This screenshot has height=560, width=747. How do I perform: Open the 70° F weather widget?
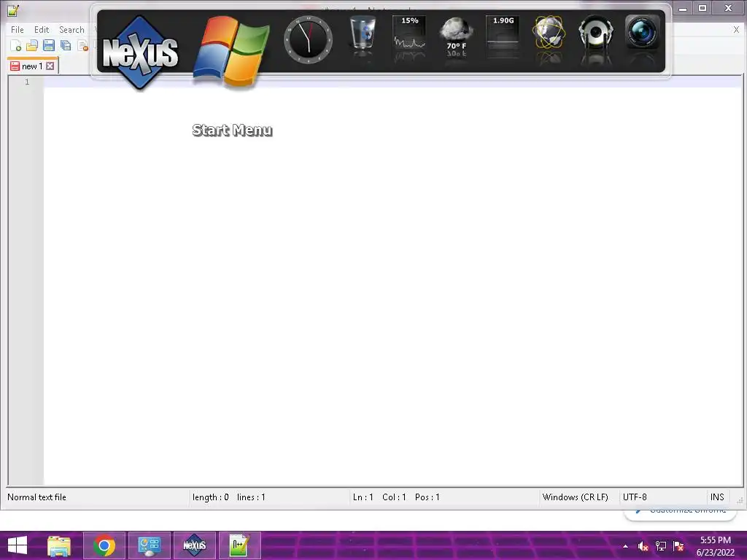456,34
